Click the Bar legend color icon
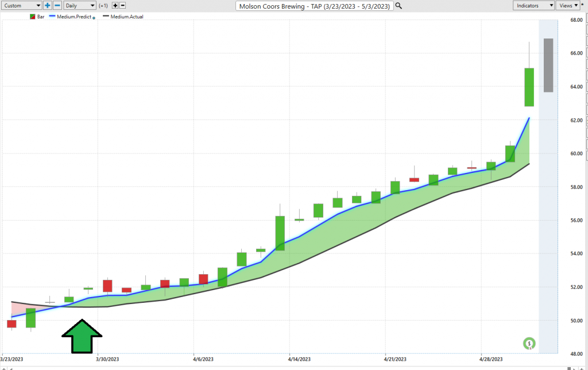Image resolution: width=588 pixels, height=370 pixels. [x=33, y=17]
